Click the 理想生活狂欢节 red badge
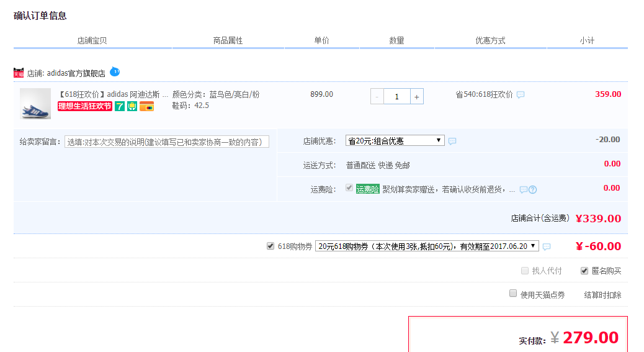This screenshot has height=352, width=644. pos(85,106)
